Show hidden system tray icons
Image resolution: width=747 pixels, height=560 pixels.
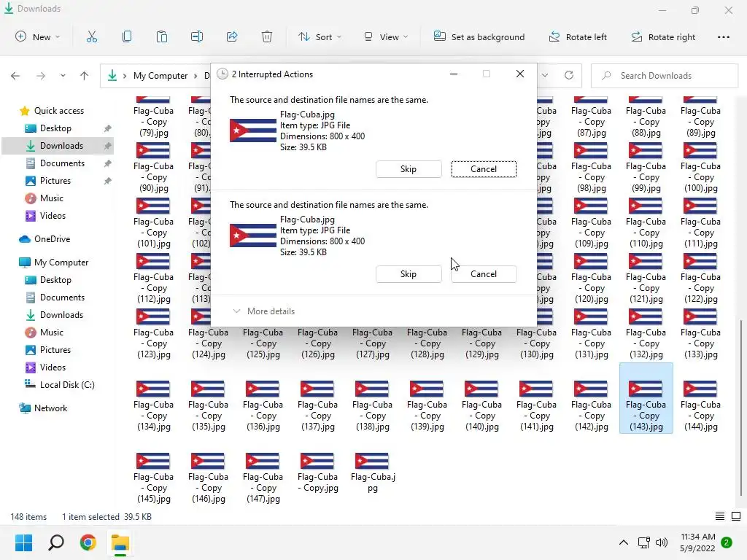(623, 542)
